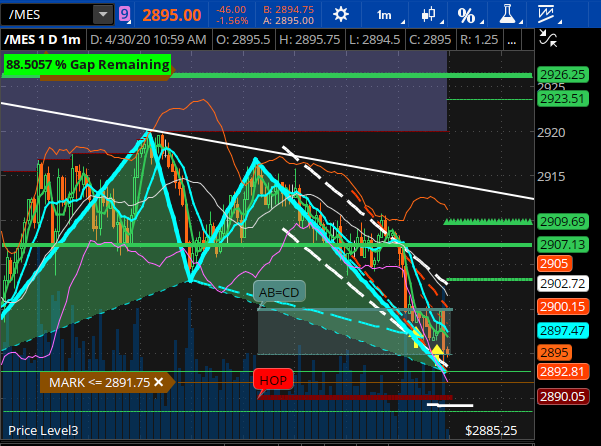Click the 88.5057 % Gap Remaining label
This screenshot has width=601, height=446.
(x=86, y=64)
